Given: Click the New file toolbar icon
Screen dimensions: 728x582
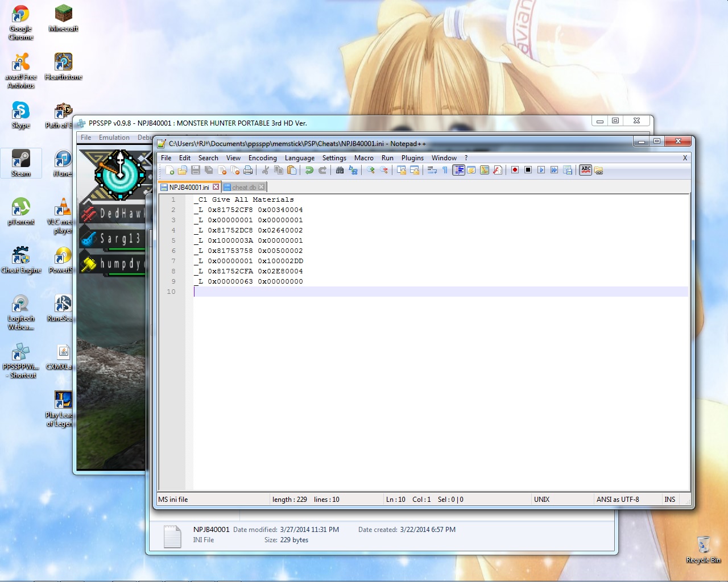Looking at the screenshot, I should tap(169, 170).
